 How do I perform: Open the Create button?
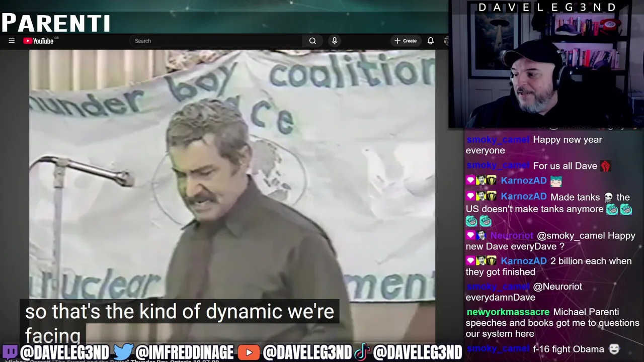click(406, 41)
